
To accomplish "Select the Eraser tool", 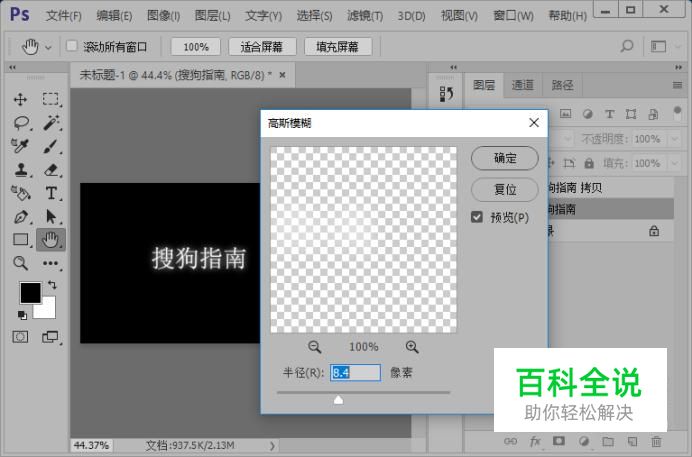I will click(x=51, y=170).
